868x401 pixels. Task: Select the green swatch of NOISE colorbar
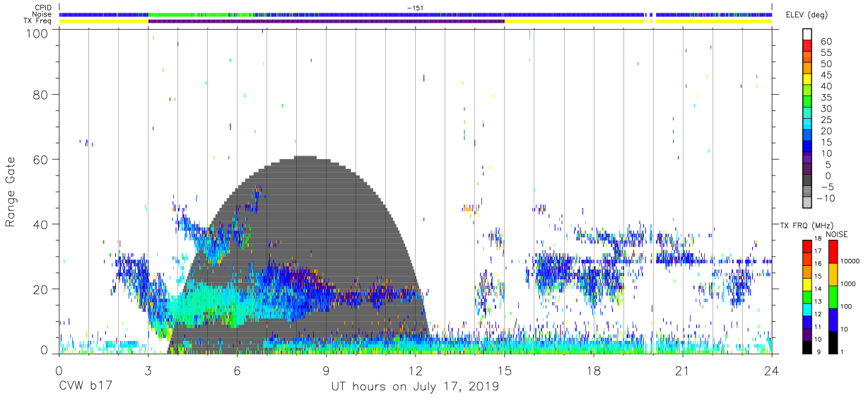click(832, 296)
